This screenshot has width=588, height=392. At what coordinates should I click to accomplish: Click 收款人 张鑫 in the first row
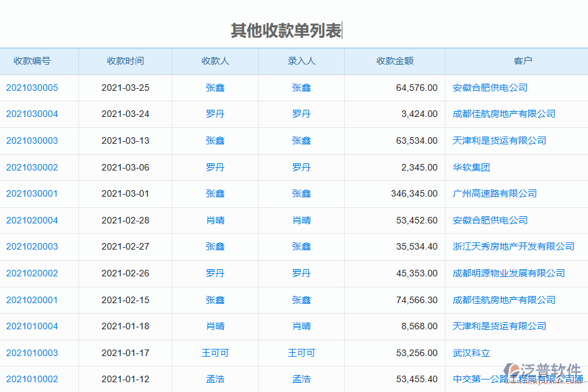click(x=216, y=88)
